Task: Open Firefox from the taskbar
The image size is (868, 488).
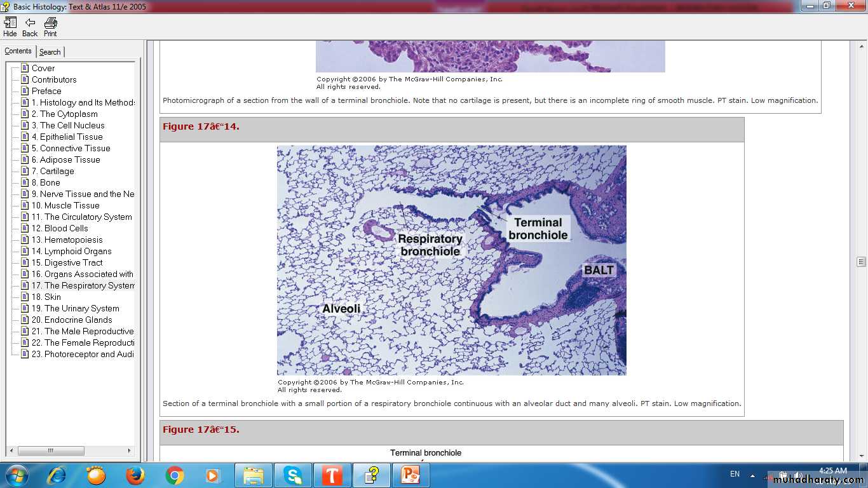Action: point(135,475)
